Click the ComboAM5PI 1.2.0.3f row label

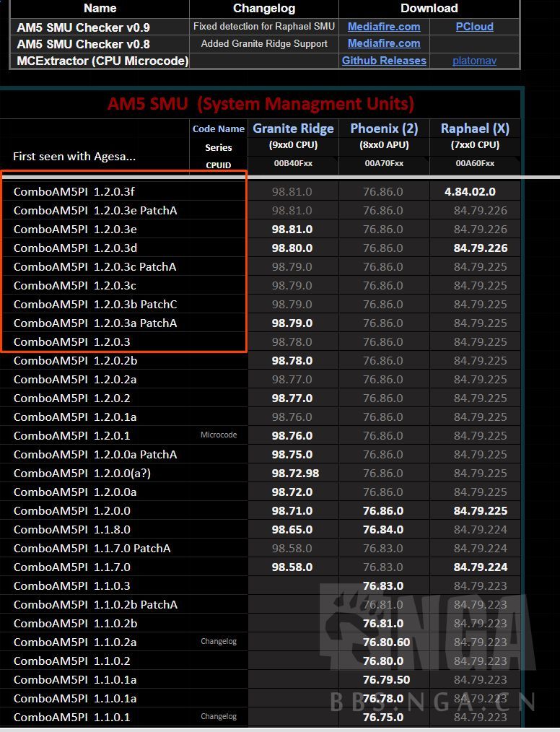[x=74, y=192]
